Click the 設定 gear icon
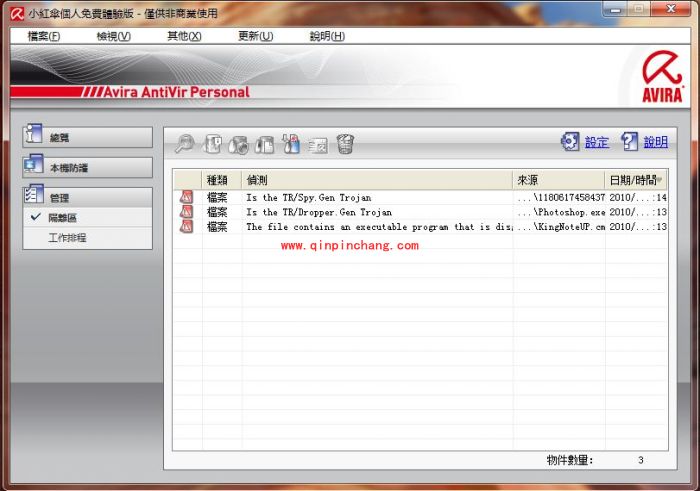This screenshot has width=700, height=491. 570,142
